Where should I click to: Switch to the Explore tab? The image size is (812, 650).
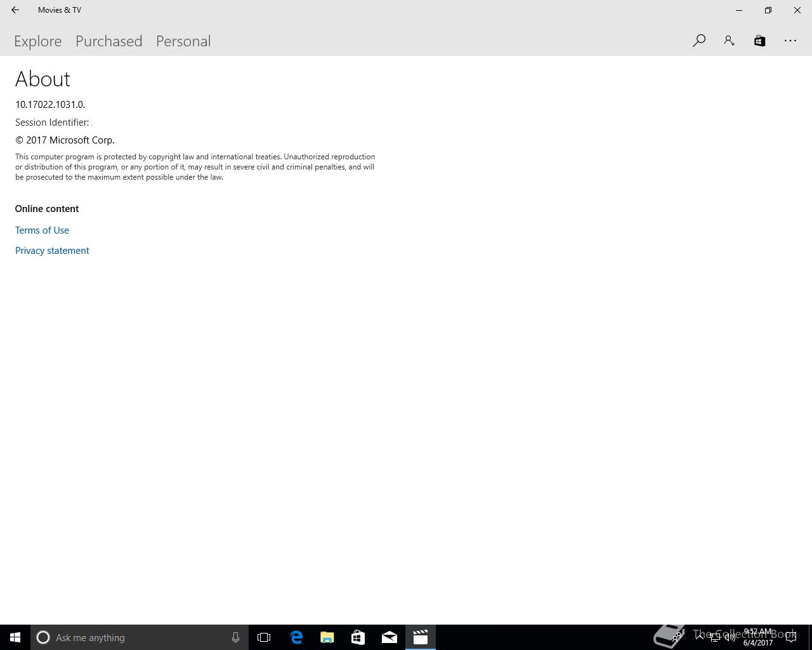coord(38,41)
